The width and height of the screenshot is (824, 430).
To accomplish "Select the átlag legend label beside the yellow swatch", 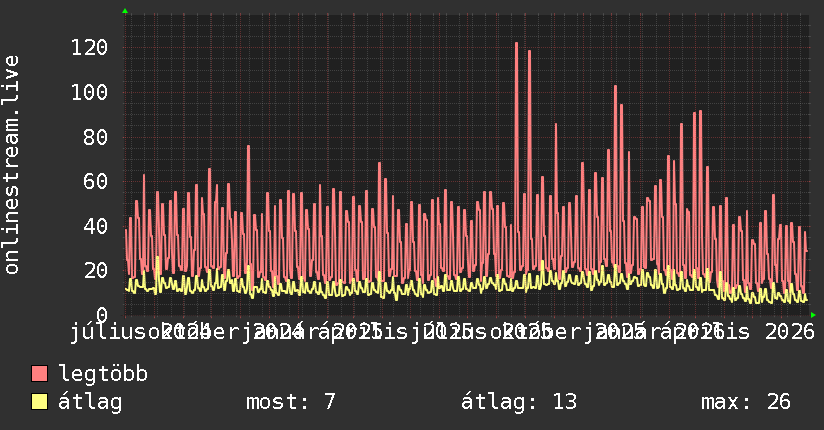I will 90,402.
